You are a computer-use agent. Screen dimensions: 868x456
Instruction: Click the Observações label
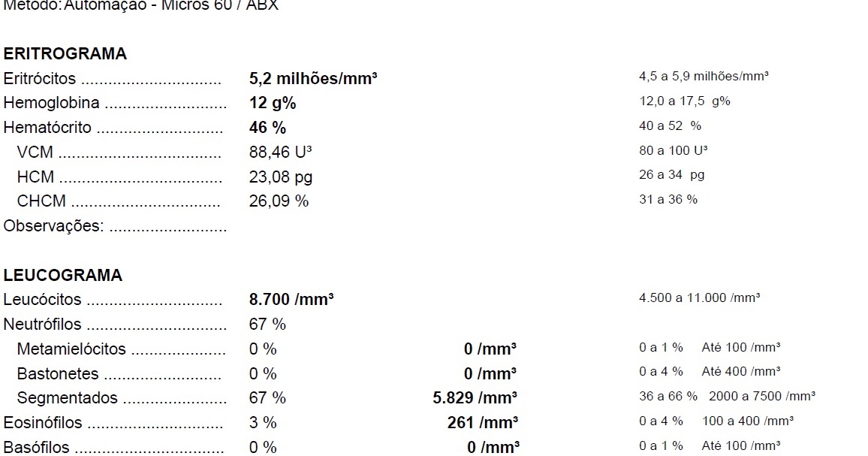(54, 225)
